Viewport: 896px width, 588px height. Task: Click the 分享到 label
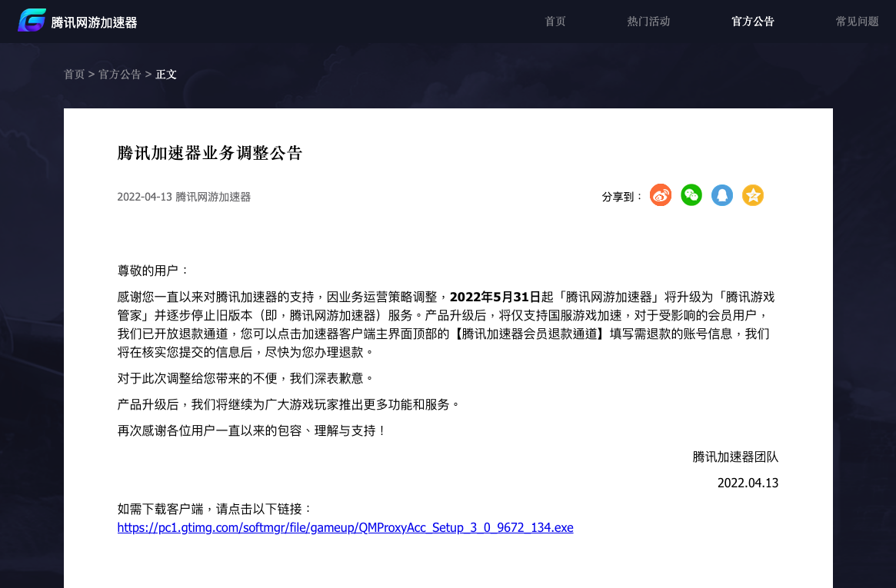click(x=622, y=197)
